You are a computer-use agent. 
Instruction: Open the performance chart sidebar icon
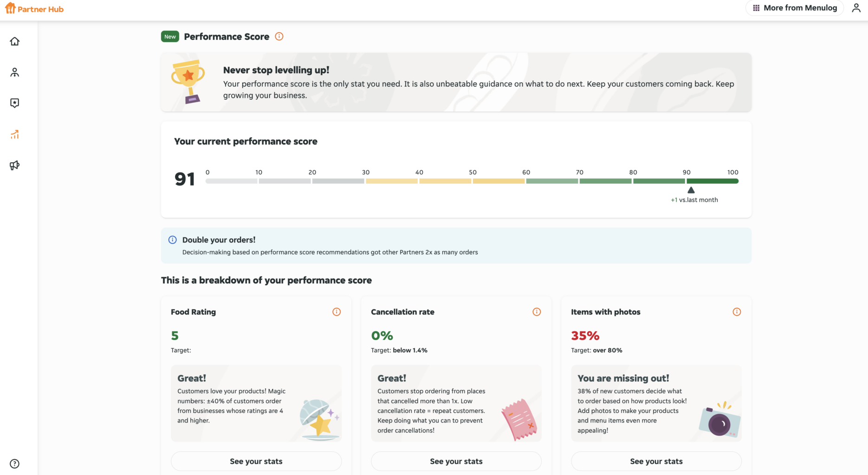click(x=15, y=134)
